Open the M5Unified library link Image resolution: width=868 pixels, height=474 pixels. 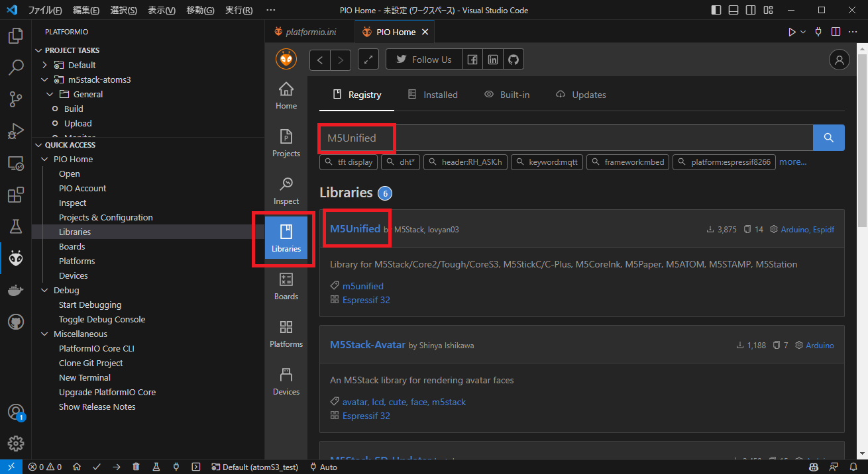[355, 228]
